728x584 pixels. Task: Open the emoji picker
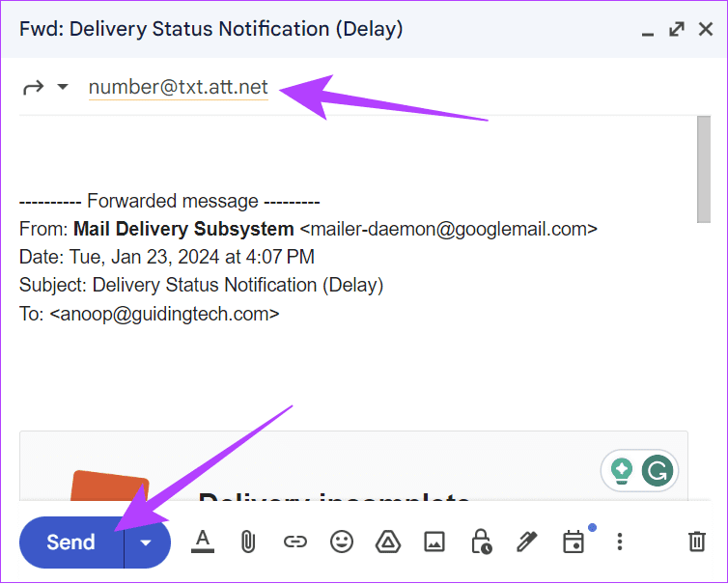pos(341,542)
